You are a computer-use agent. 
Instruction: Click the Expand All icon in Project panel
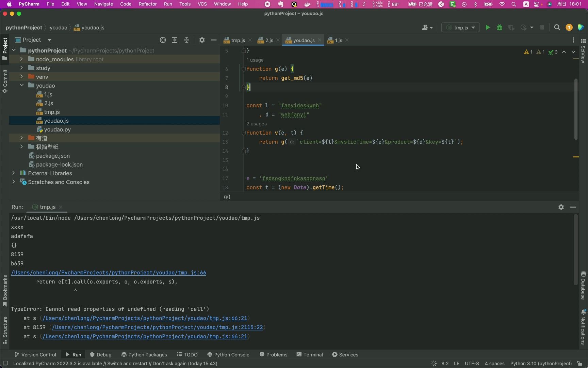click(x=175, y=40)
